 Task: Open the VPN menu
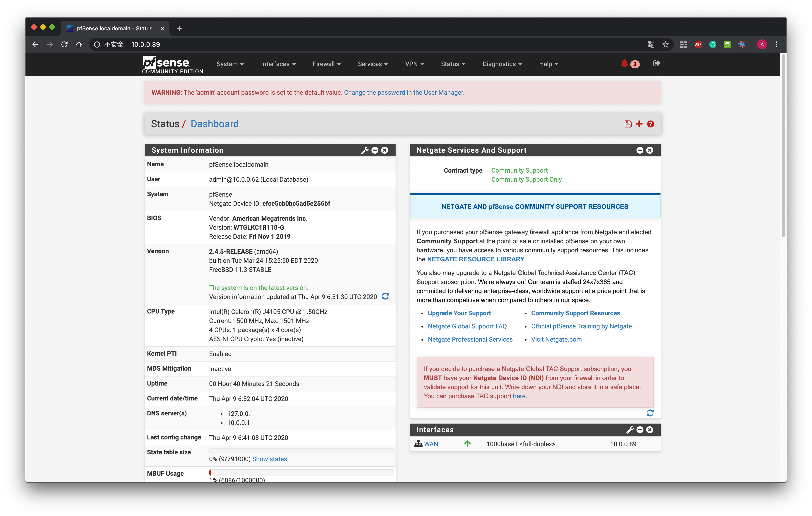point(414,64)
